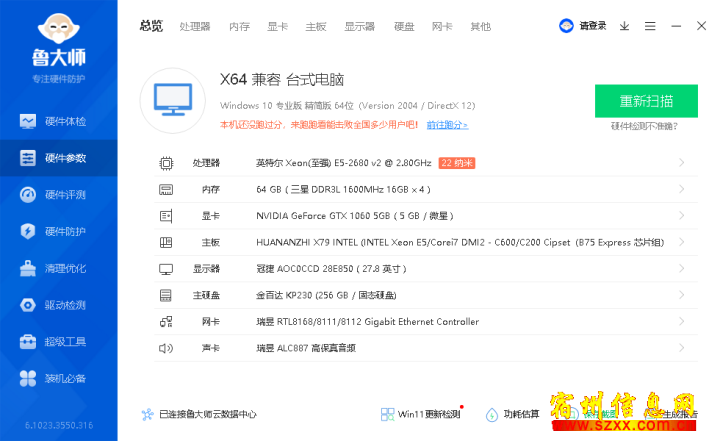This screenshot has height=441, width=720.
Task: Expand the 处理器 row chevron
Action: [682, 163]
